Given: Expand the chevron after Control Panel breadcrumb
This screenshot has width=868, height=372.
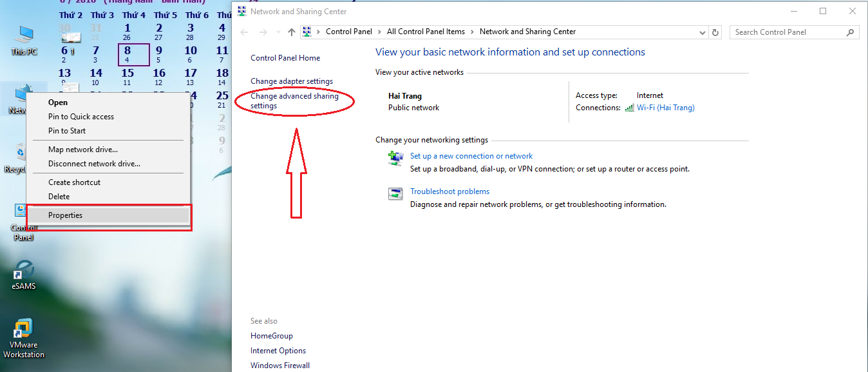Looking at the screenshot, I should [379, 32].
